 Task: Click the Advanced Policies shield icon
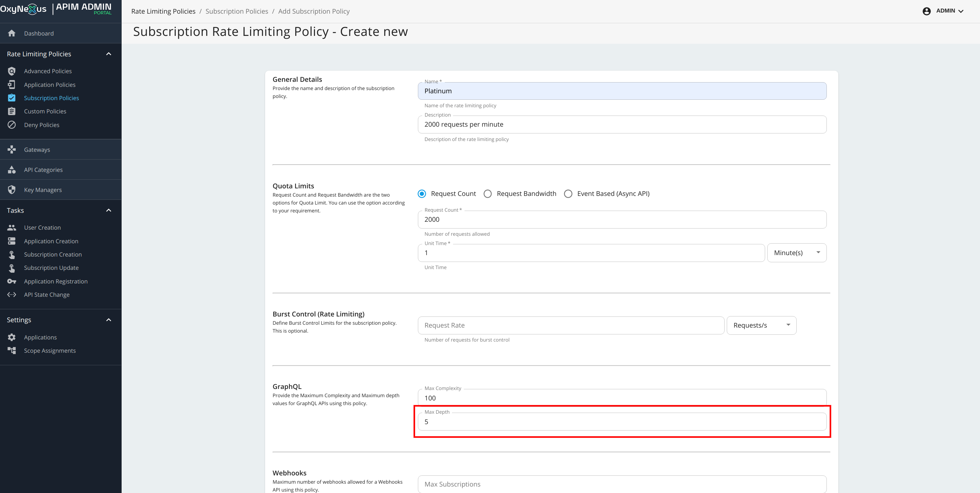point(11,71)
